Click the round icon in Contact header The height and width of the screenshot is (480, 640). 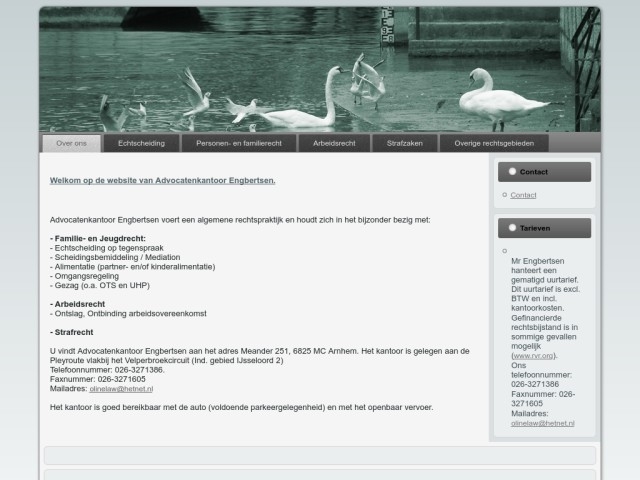point(513,172)
